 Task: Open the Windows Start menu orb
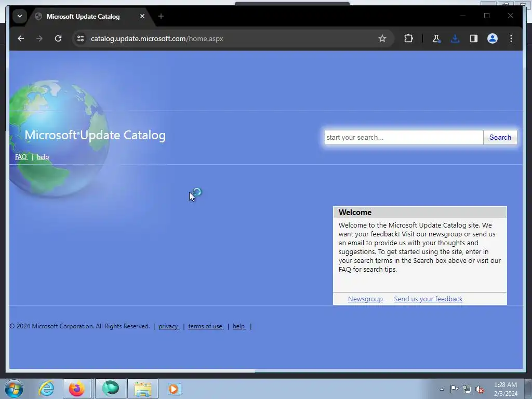tap(14, 389)
